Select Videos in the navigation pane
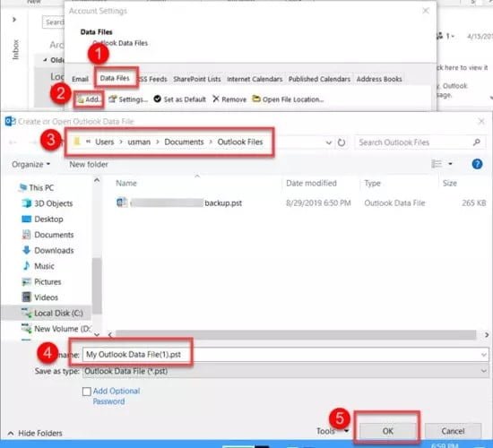 click(x=40, y=297)
